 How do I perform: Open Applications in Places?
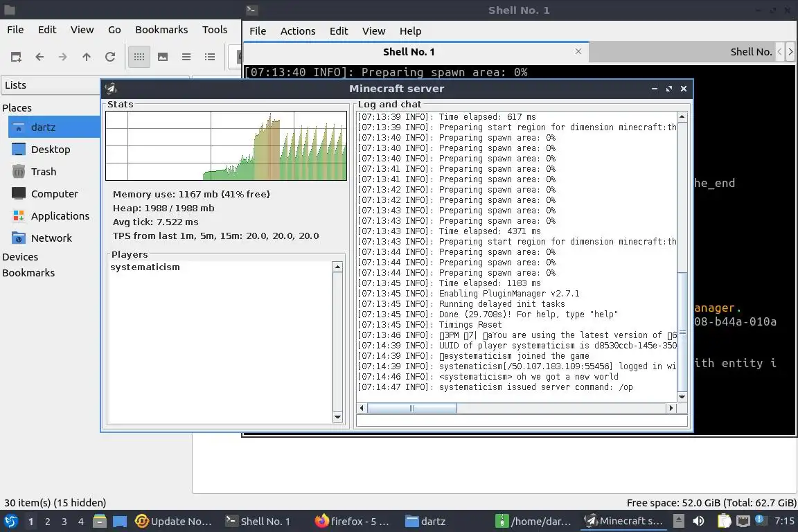pos(60,216)
